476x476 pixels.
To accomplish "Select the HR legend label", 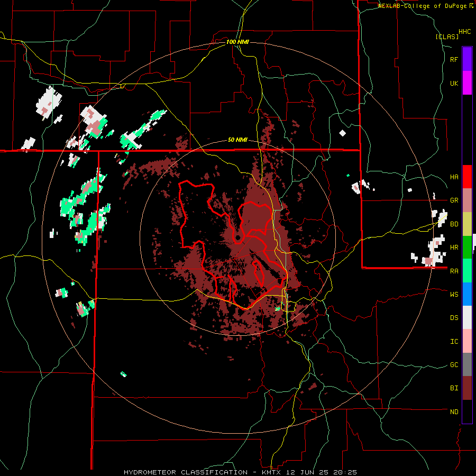I will tap(454, 248).
